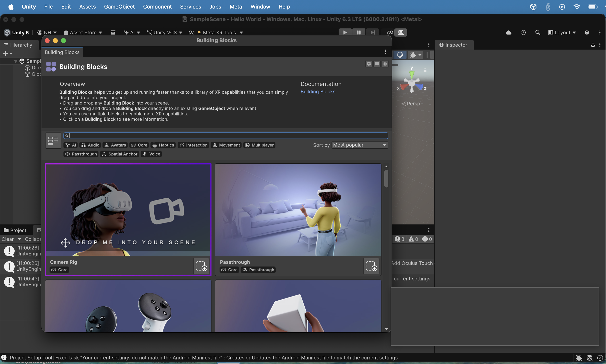
Task: Open the Scene view options three-dot menu
Action: tap(429, 45)
